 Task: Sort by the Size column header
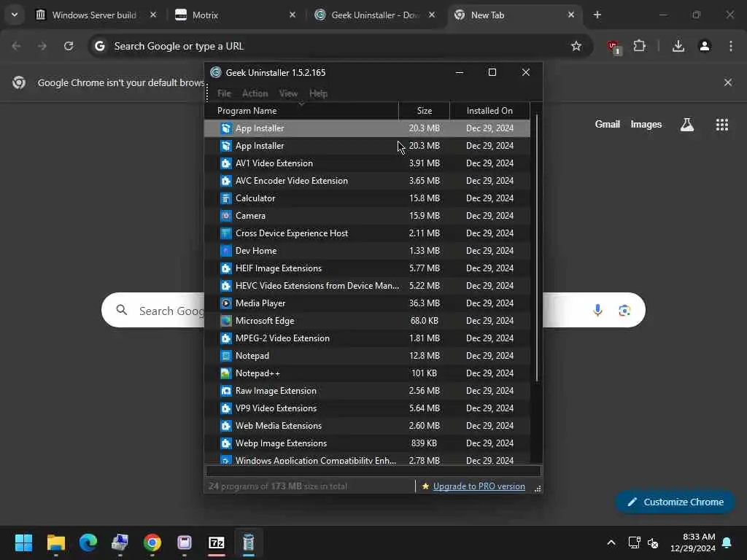click(x=424, y=111)
